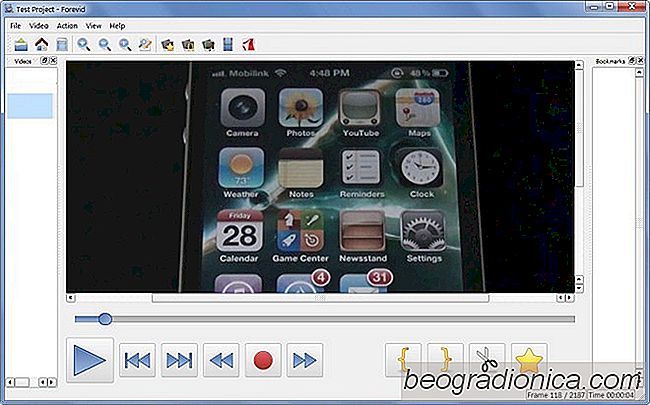
Task: Click the house icon in the toolbar
Action: [x=41, y=44]
